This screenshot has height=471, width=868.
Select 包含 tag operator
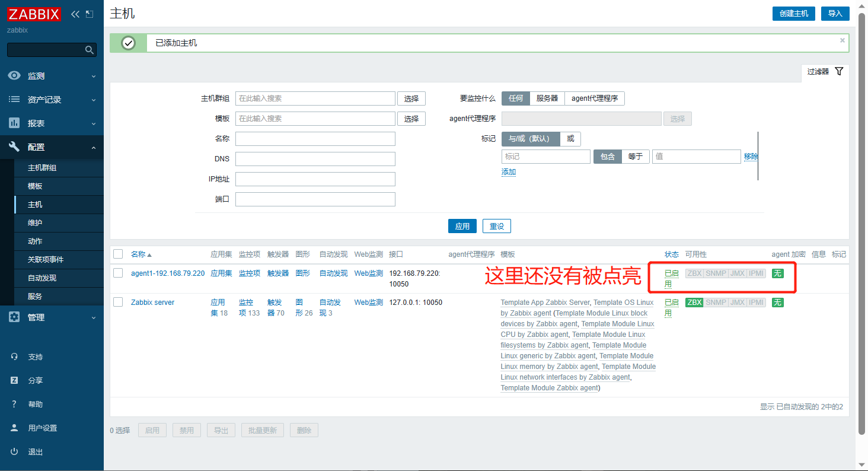point(608,157)
